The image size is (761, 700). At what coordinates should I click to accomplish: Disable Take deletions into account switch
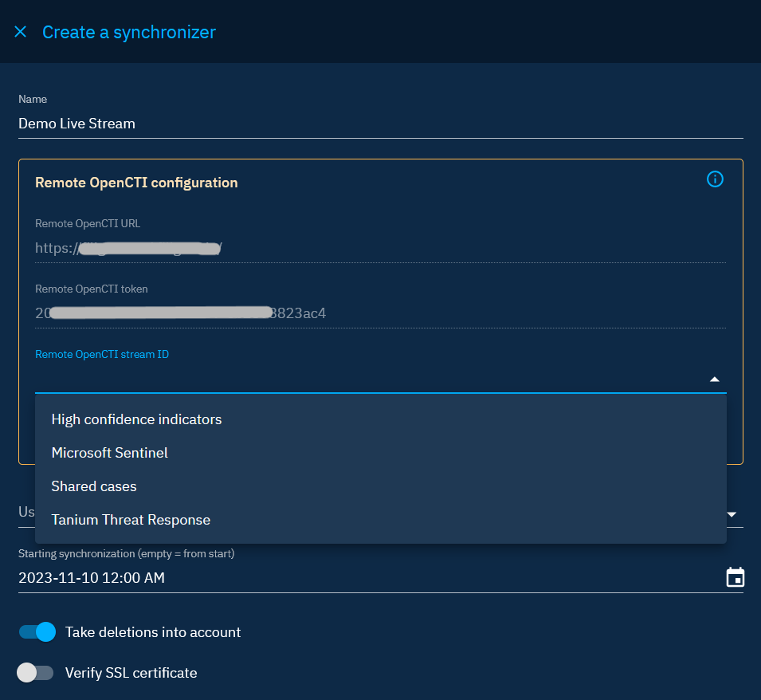pos(37,632)
